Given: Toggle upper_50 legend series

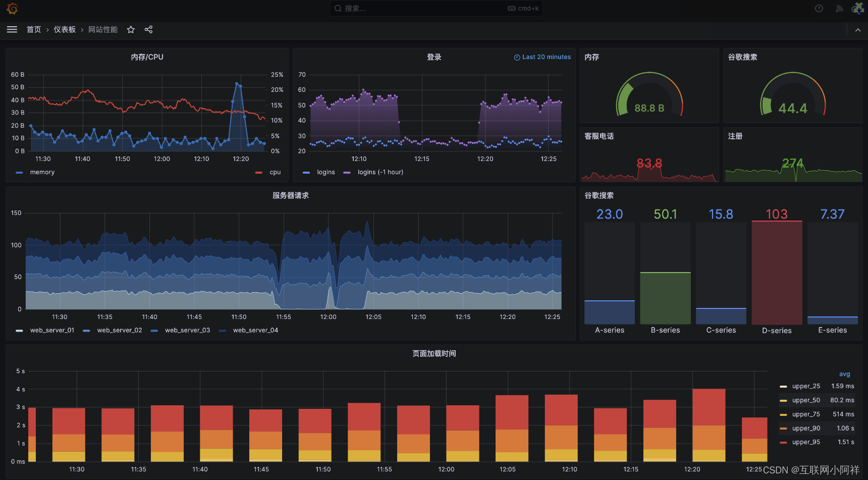Looking at the screenshot, I should 806,400.
